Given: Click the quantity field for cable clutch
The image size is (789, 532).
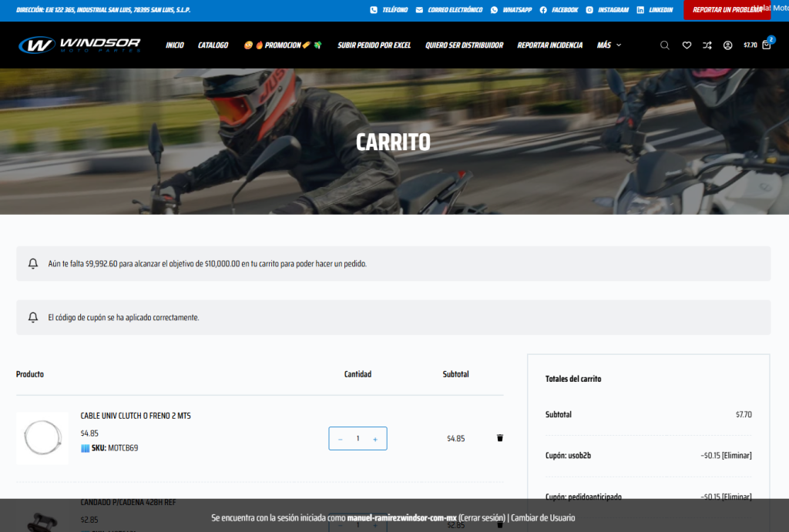Looking at the screenshot, I should [x=358, y=439].
